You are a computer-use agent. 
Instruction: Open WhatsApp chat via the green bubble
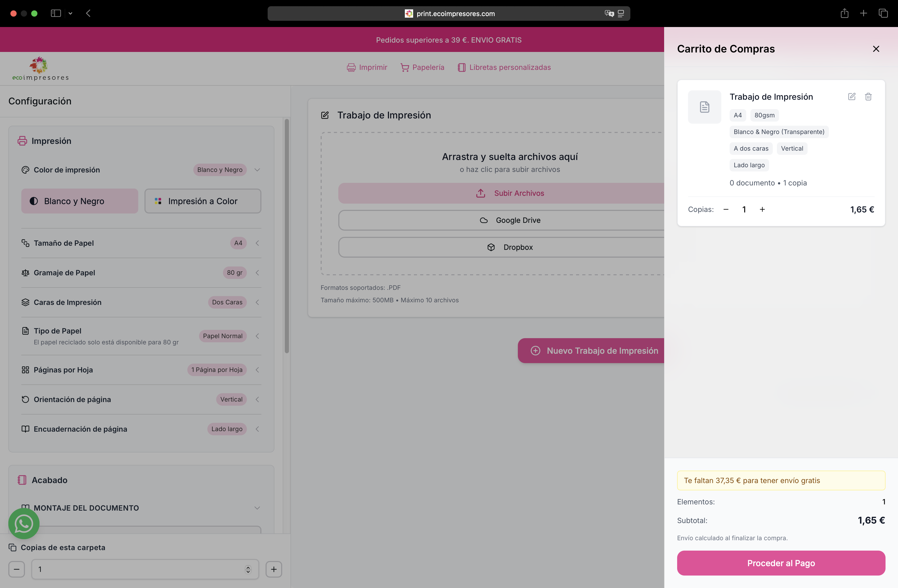pyautogui.click(x=23, y=524)
